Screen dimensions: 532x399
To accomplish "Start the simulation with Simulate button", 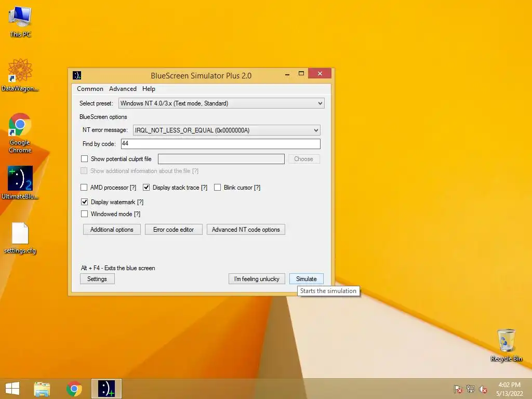I will [307, 279].
